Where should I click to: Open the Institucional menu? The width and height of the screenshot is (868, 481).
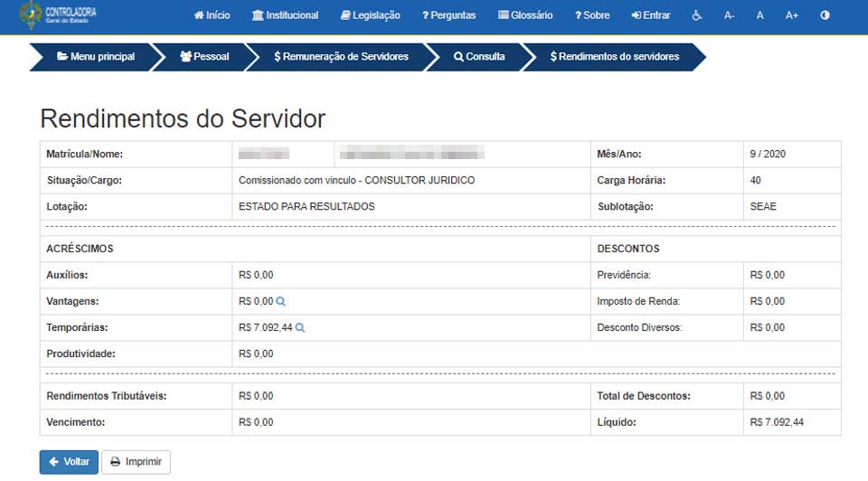tap(285, 15)
